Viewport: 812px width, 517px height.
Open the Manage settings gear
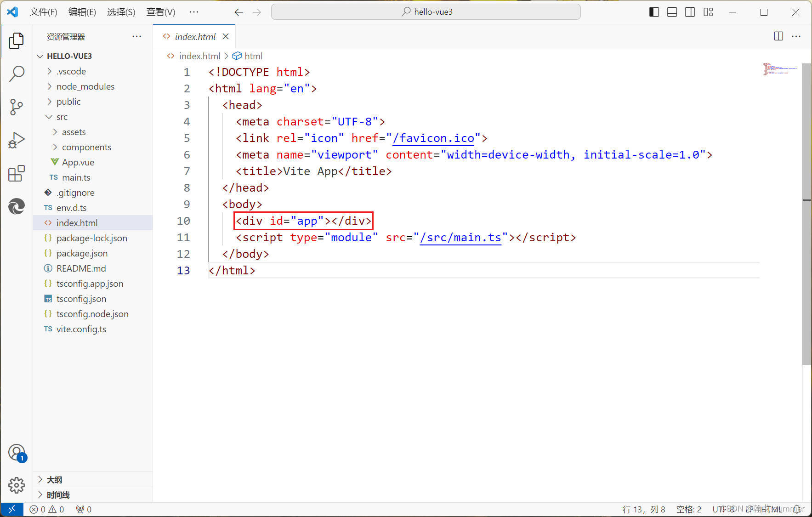pyautogui.click(x=17, y=485)
